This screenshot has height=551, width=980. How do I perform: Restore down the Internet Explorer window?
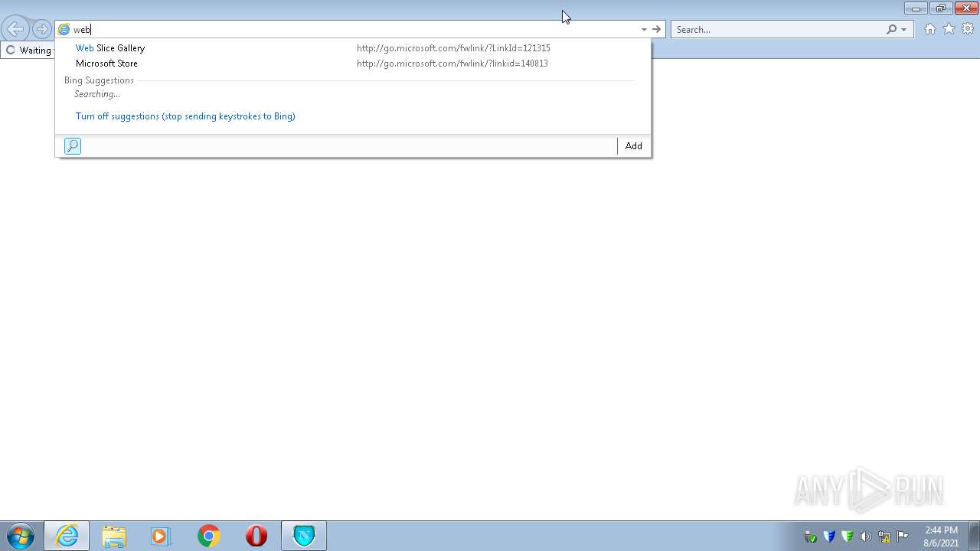(940, 8)
